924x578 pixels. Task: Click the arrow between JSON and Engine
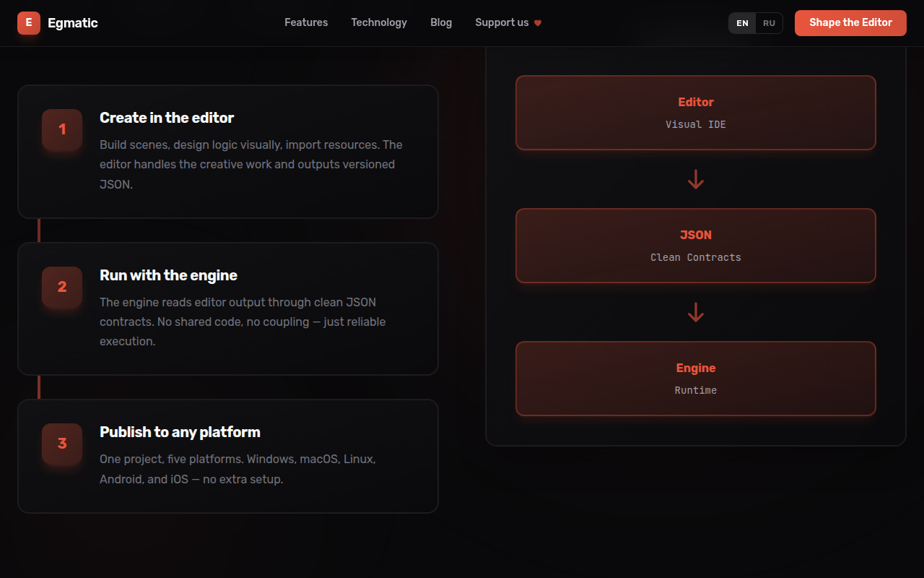pyautogui.click(x=696, y=312)
